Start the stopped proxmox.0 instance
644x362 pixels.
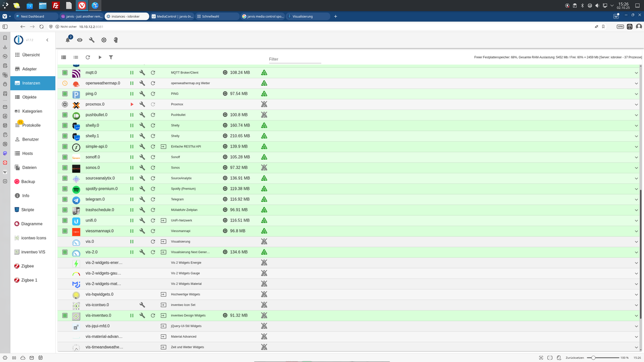[x=131, y=105]
